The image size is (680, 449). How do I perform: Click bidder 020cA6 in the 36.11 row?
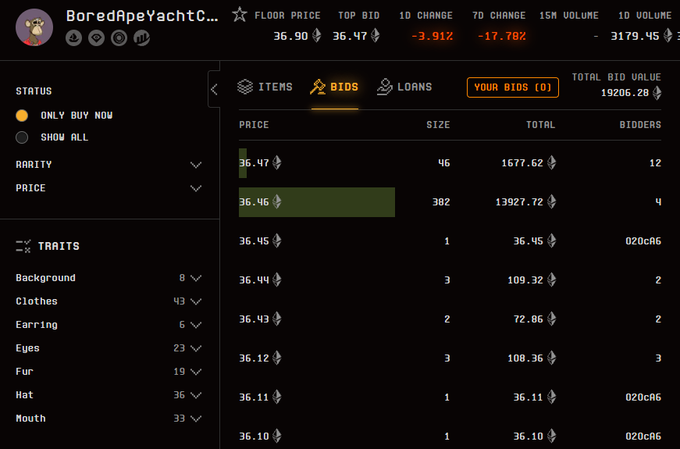pos(643,397)
